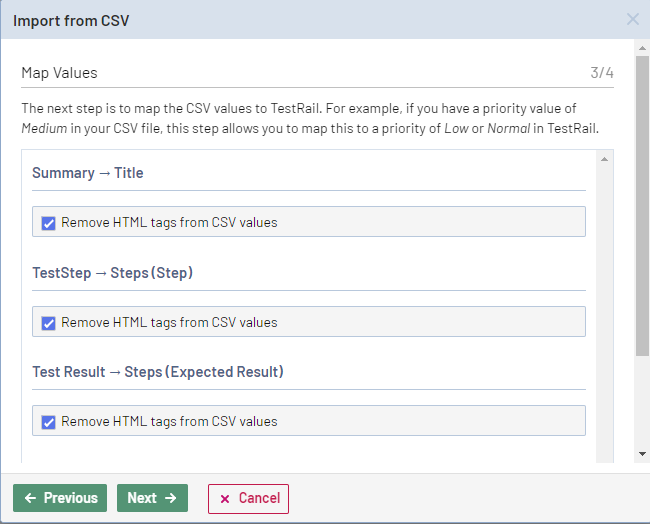This screenshot has height=524, width=650.
Task: Click the Test Result → Steps (Expected Result) heading
Action: click(158, 372)
